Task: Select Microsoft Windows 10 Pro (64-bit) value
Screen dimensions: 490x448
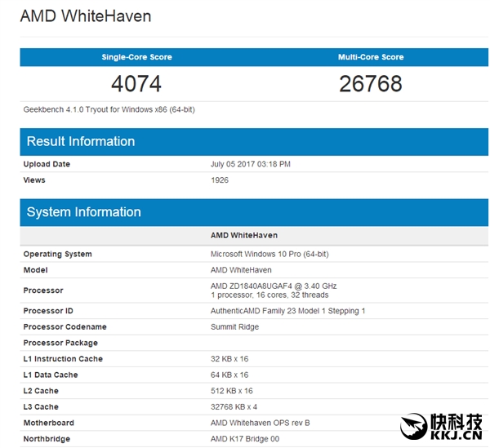Action: [x=269, y=254]
